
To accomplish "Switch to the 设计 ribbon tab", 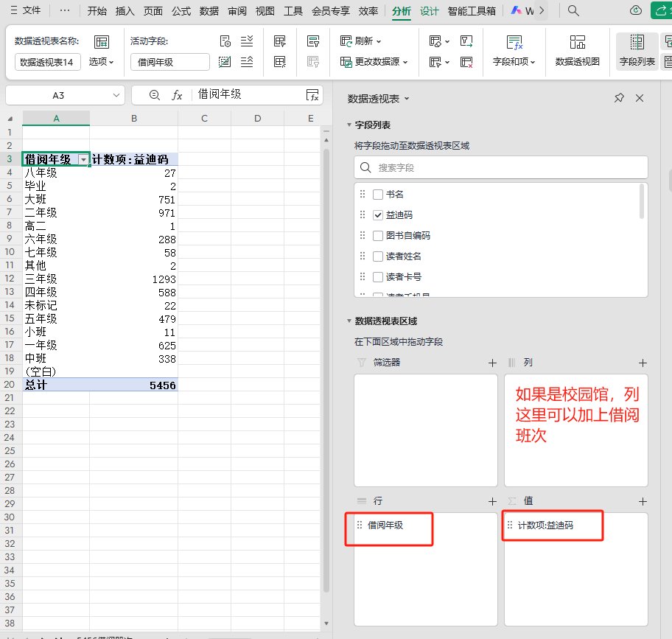I will 429,11.
